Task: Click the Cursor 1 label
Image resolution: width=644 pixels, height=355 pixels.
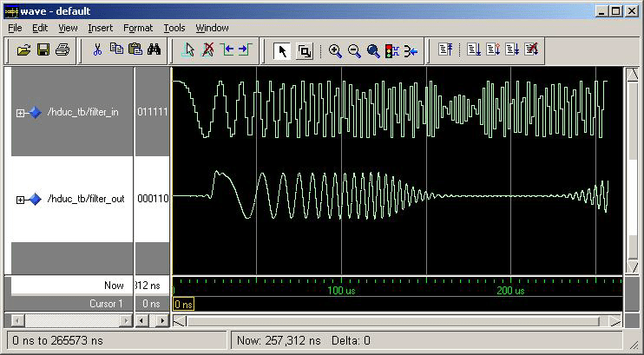Action: pos(107,304)
